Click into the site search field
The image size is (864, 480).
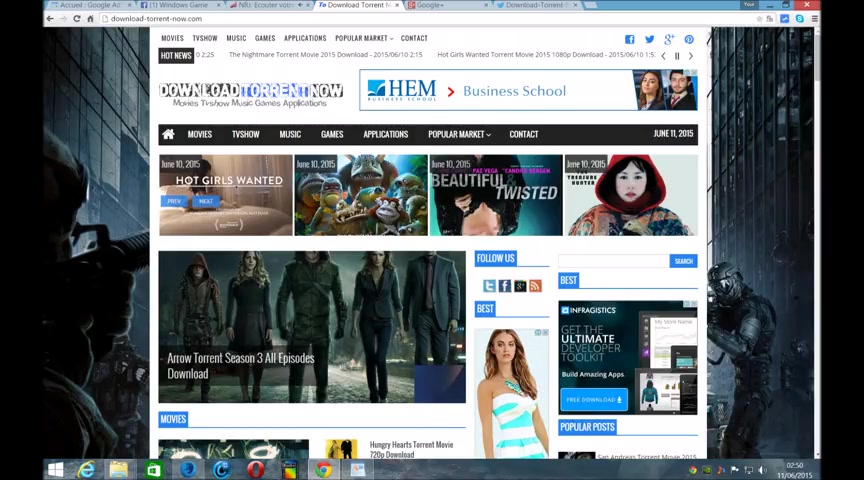(614, 261)
